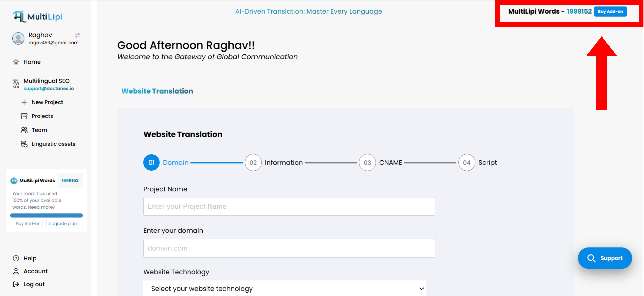Go to step 03 CNAME

[x=380, y=162]
